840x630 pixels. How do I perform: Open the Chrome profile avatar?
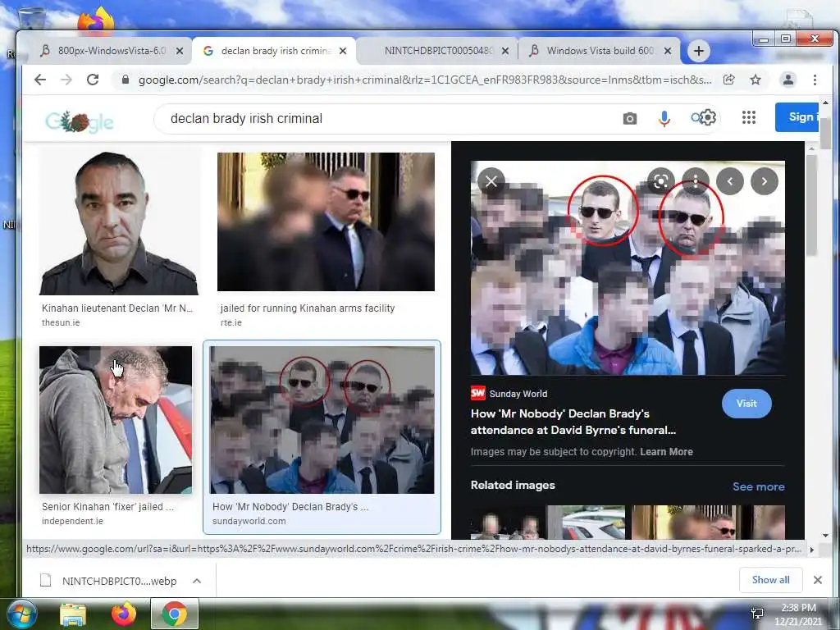pyautogui.click(x=788, y=80)
